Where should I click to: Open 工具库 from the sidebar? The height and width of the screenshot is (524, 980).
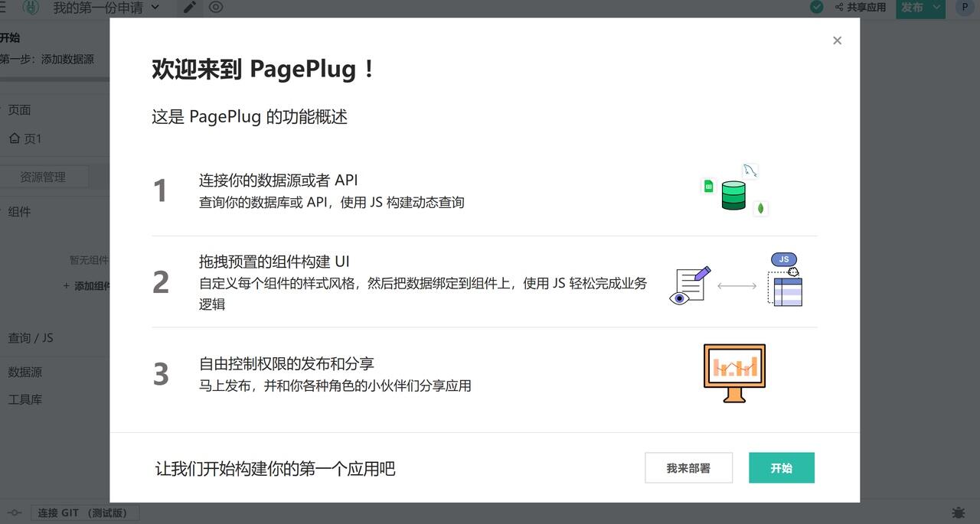click(x=24, y=399)
